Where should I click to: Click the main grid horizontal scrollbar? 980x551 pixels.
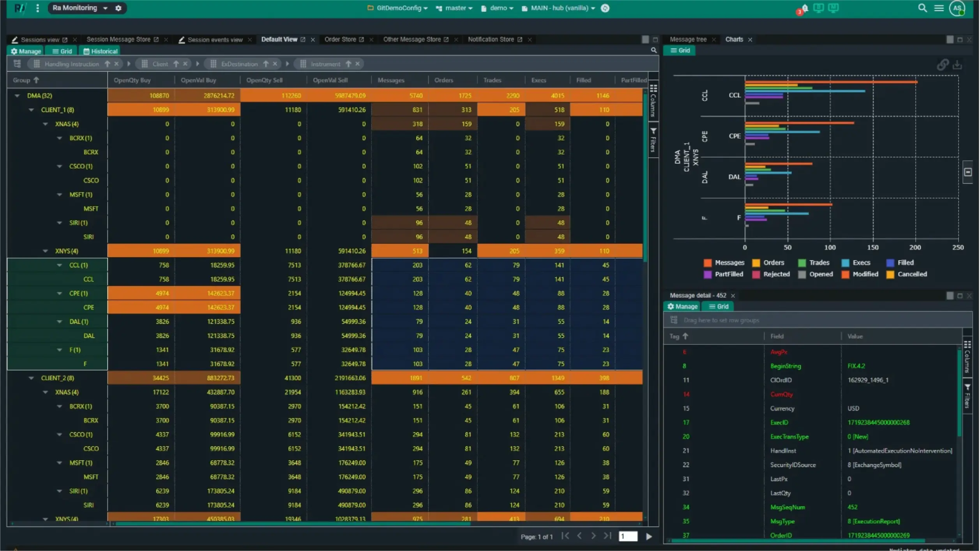point(292,524)
